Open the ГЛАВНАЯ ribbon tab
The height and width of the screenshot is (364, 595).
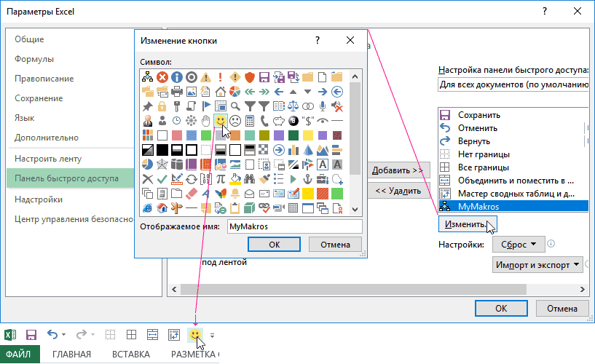(71, 355)
